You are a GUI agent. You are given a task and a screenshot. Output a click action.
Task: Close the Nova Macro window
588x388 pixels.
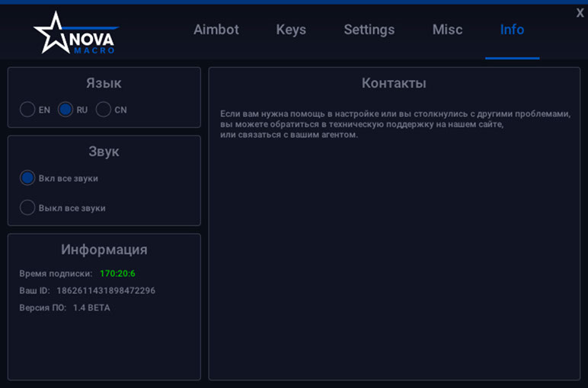click(x=580, y=13)
